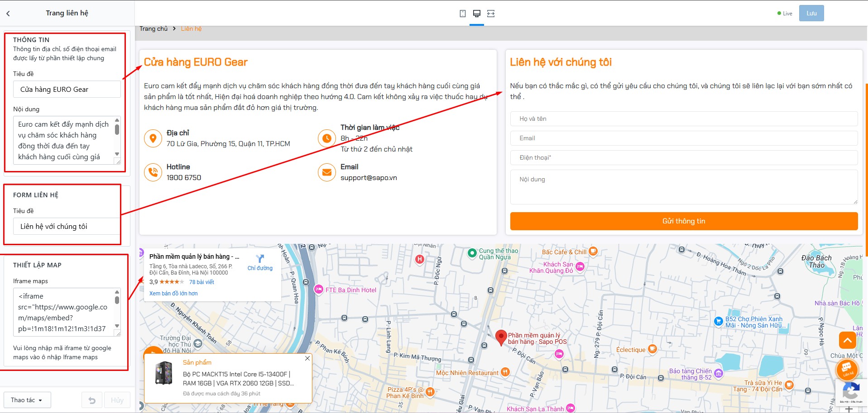Open Trang chủ breadcrumb link

pos(153,28)
